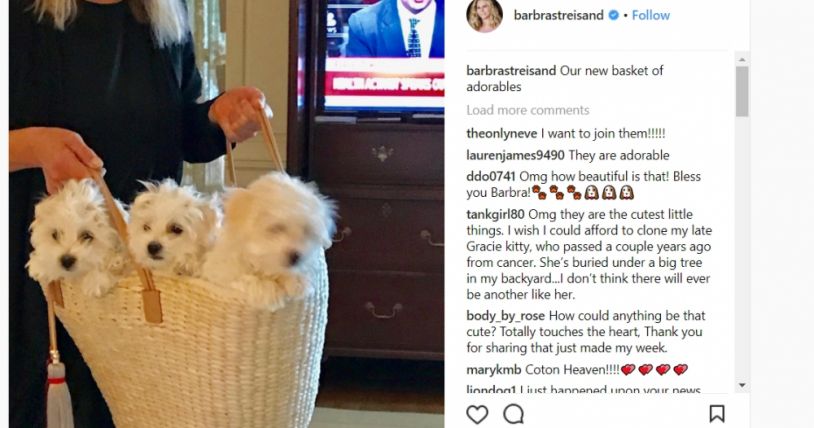Image resolution: width=814 pixels, height=428 pixels.
Task: Load more comments on the post
Action: [x=527, y=110]
